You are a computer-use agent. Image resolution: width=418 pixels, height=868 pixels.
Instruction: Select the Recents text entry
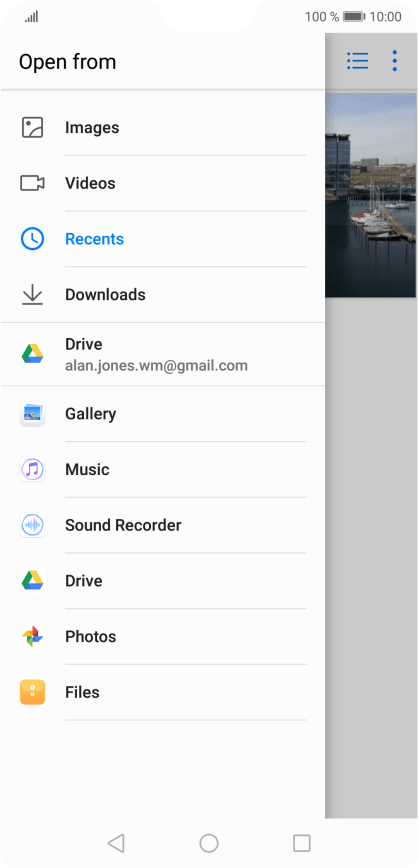[x=94, y=239]
